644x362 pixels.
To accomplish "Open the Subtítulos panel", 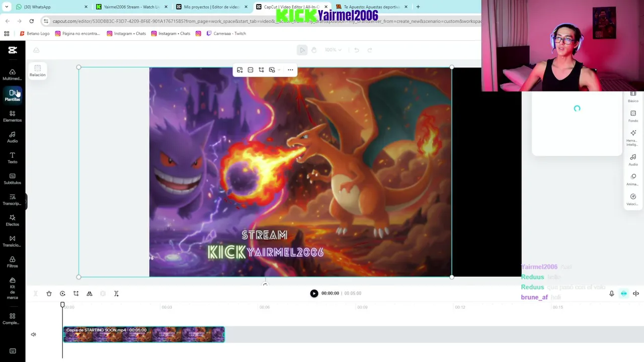I will [12, 178].
